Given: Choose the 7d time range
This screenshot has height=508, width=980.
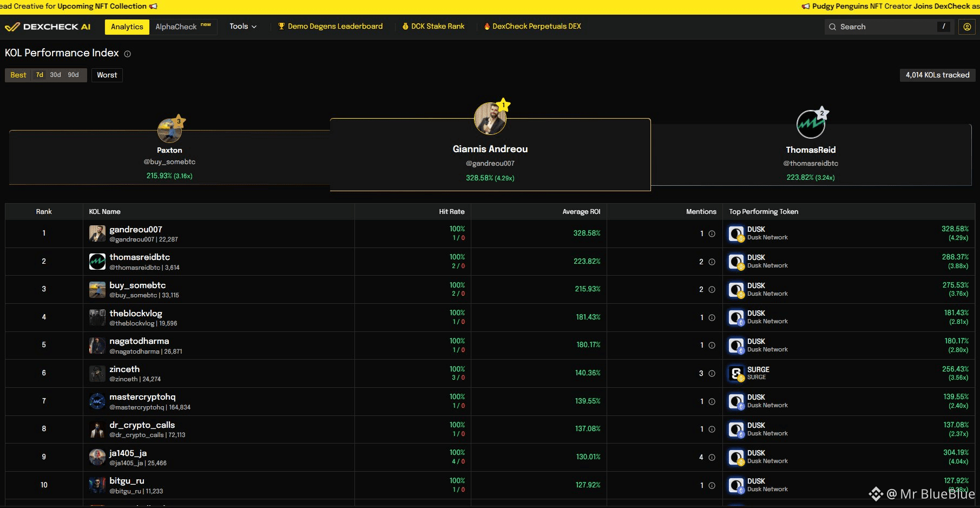Looking at the screenshot, I should [x=40, y=75].
